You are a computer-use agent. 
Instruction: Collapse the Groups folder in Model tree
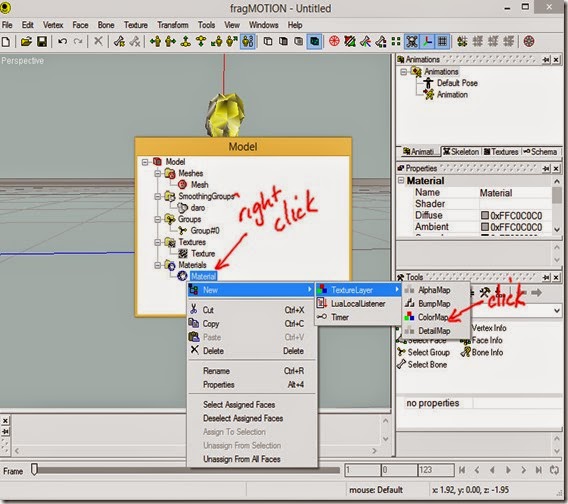click(x=158, y=219)
